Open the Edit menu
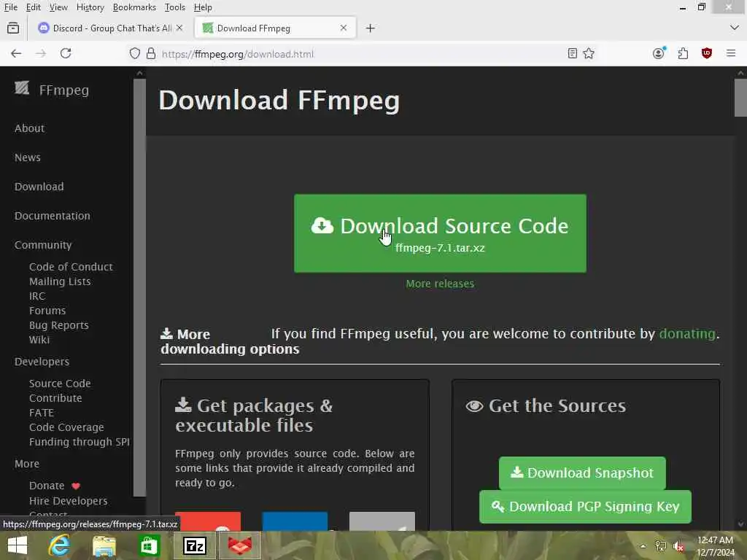The width and height of the screenshot is (747, 560). [34, 7]
